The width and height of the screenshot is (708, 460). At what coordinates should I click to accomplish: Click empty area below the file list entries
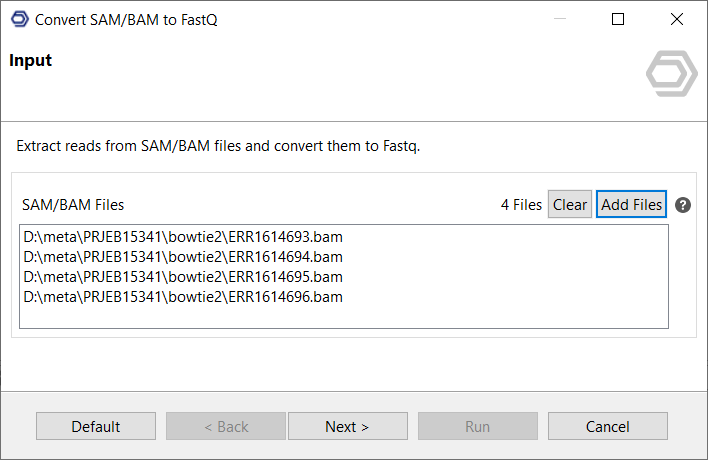[x=343, y=316]
